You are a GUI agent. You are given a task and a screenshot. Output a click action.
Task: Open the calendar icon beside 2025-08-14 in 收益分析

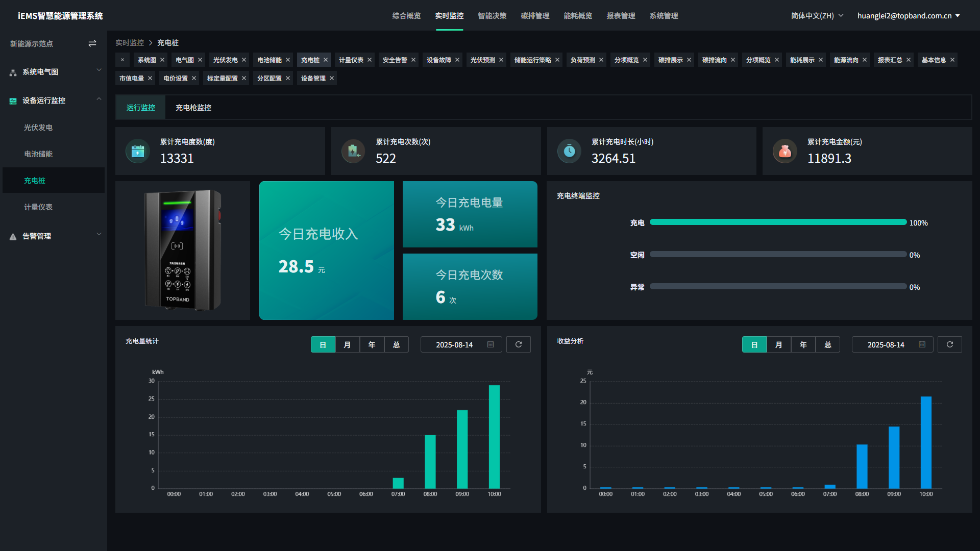pos(922,344)
